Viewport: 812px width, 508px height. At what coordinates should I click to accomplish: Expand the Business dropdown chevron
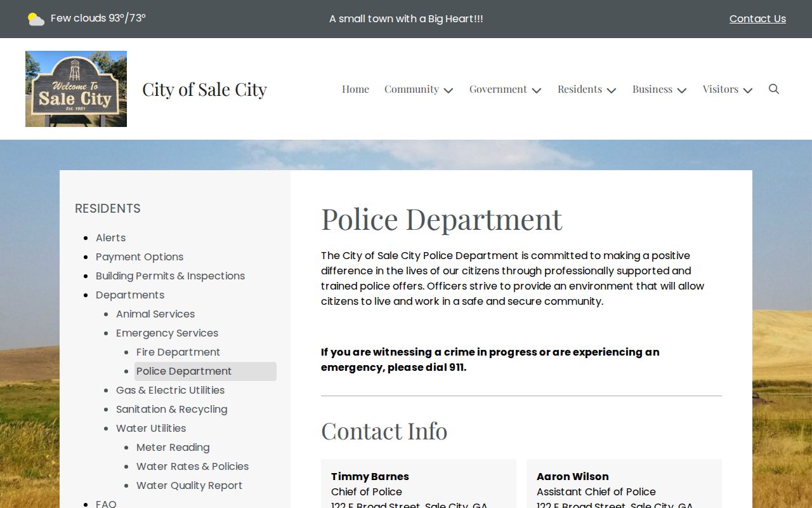coord(682,90)
